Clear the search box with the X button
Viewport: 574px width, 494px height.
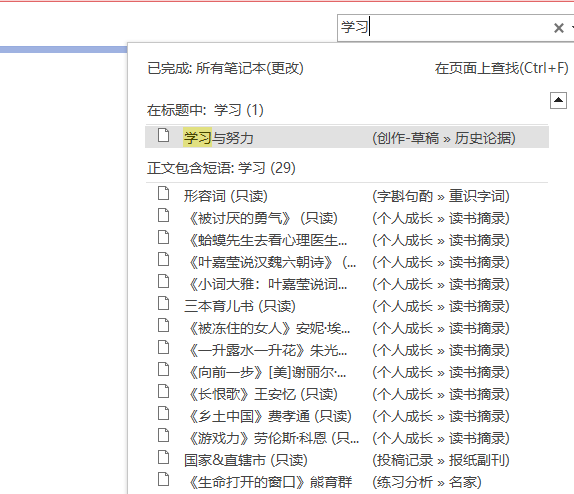tap(559, 28)
